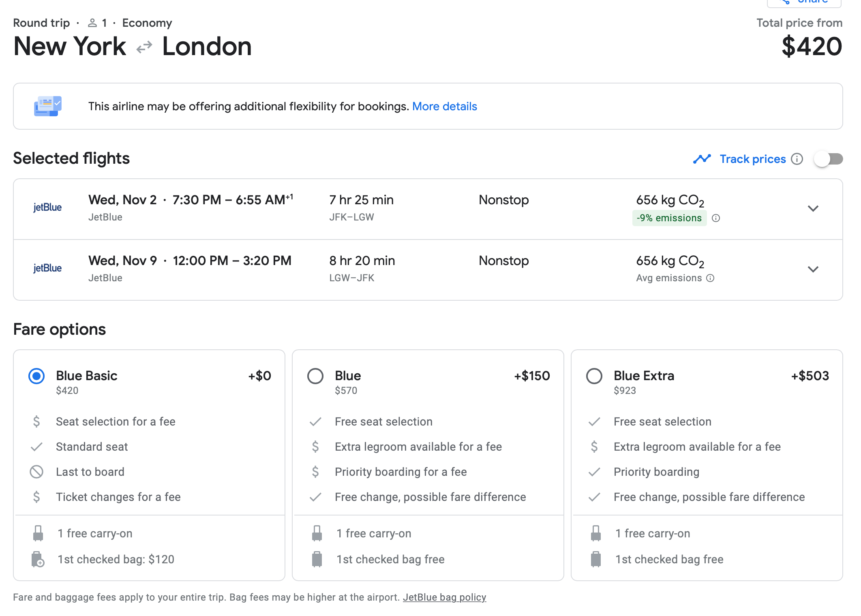The height and width of the screenshot is (616, 861).
Task: Open the JetBlue bag policy link
Action: [x=445, y=597]
